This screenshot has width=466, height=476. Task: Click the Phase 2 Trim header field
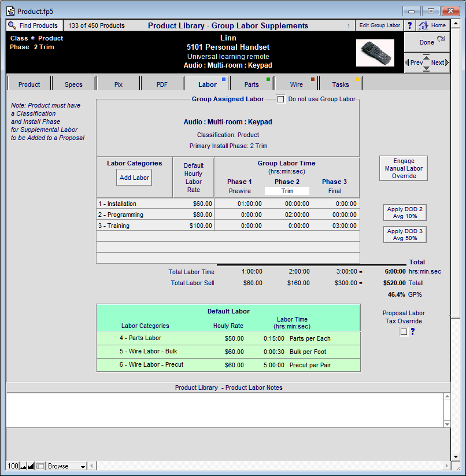click(x=287, y=191)
